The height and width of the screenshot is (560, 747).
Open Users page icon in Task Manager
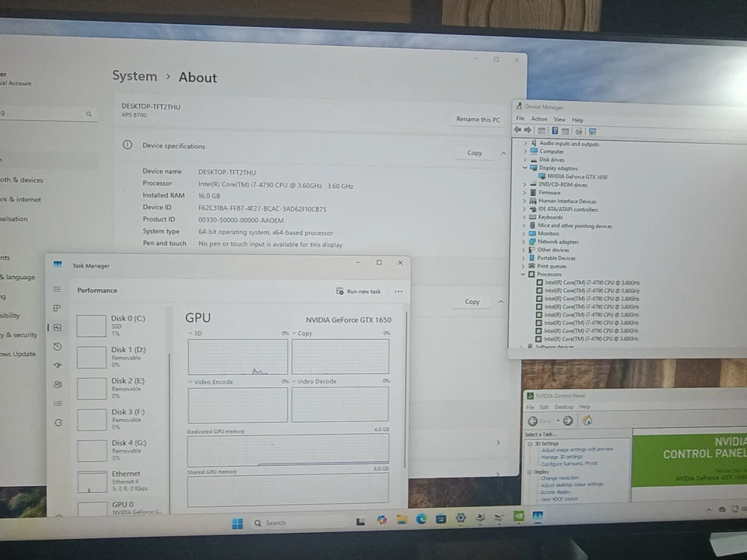tap(58, 384)
